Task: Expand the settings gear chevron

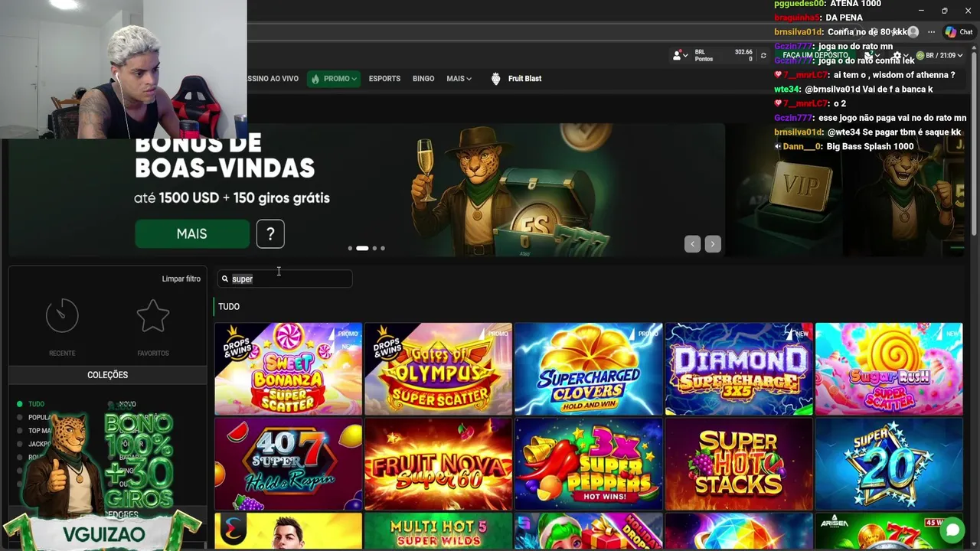Action: click(906, 56)
